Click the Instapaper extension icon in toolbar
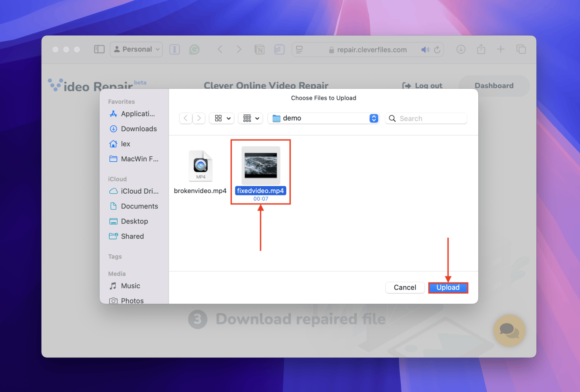Screen dimensions: 580x392 coord(174,50)
